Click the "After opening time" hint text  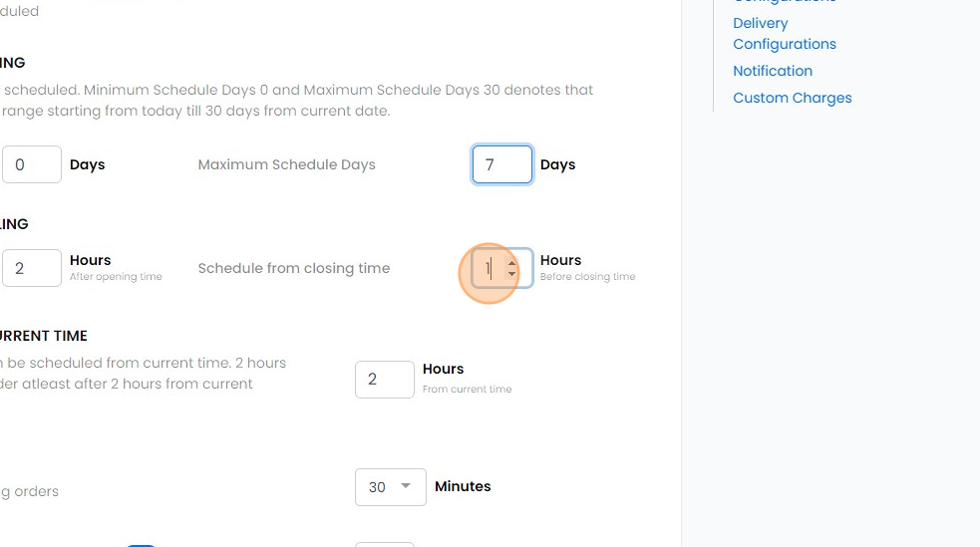[x=116, y=277]
